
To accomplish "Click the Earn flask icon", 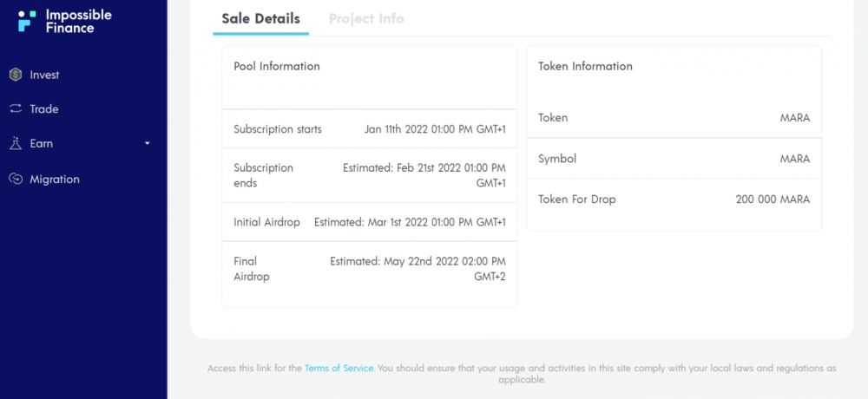I will tap(16, 143).
